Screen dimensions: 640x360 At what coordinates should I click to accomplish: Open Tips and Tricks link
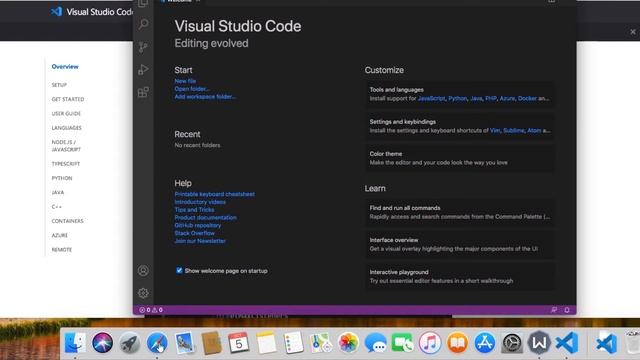(194, 209)
